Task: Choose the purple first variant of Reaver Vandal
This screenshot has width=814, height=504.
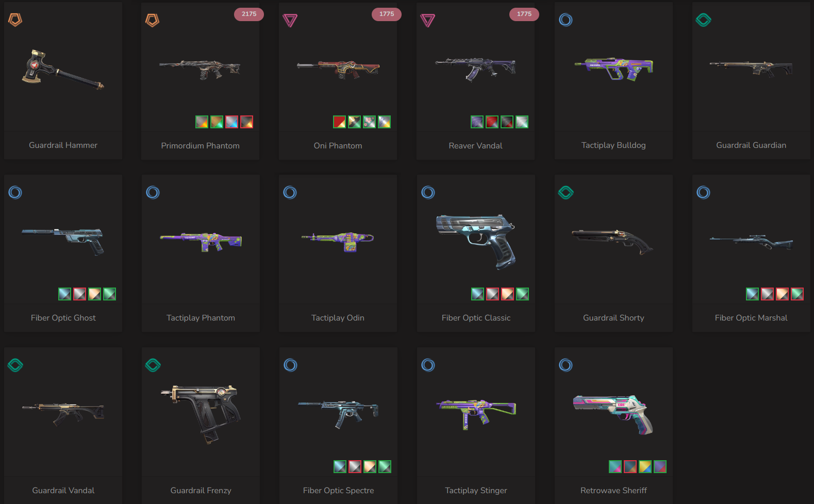Action: (477, 122)
